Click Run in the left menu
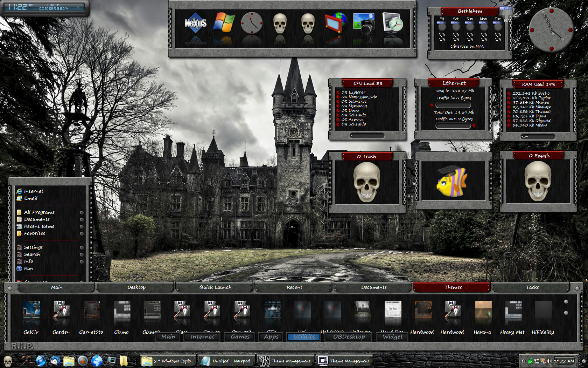588x368 pixels. (28, 268)
